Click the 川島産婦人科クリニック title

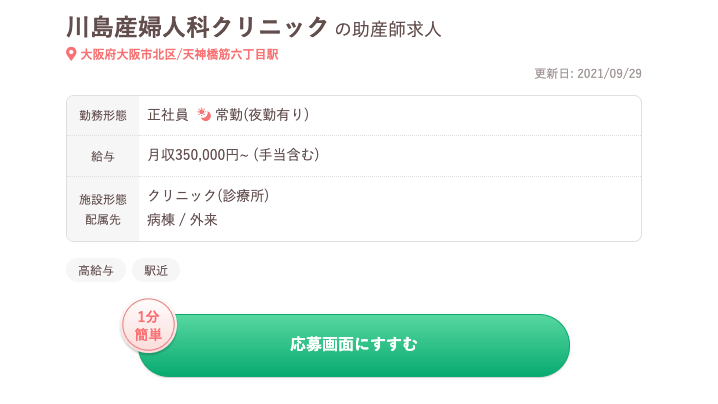point(197,27)
